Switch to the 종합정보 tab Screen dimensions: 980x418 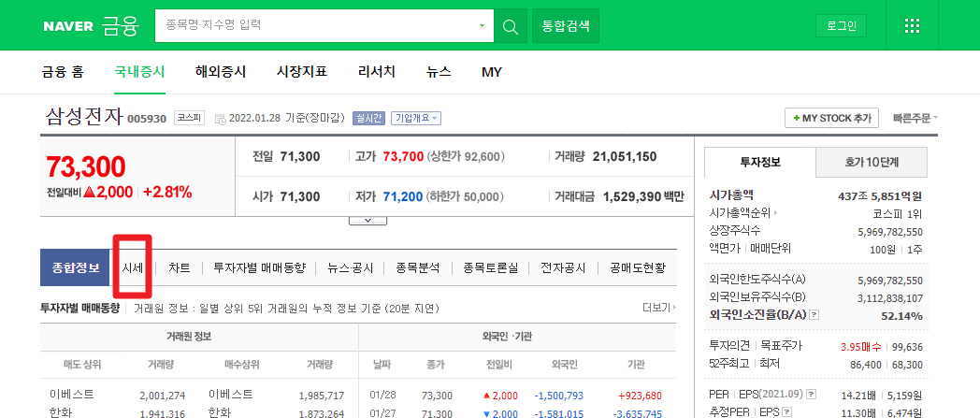[x=75, y=267]
